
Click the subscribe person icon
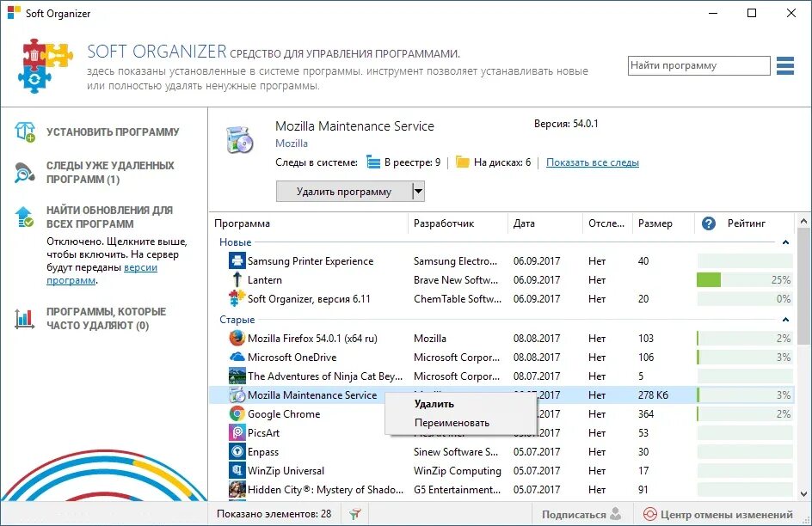(x=615, y=514)
